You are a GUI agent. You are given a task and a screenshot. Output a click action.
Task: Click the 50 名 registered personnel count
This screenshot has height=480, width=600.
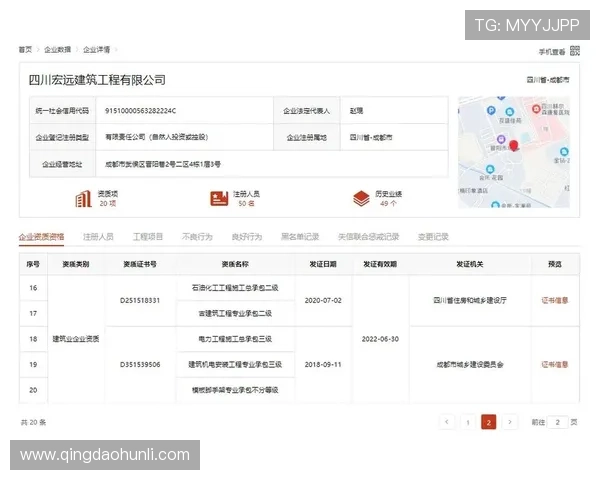[x=246, y=204]
